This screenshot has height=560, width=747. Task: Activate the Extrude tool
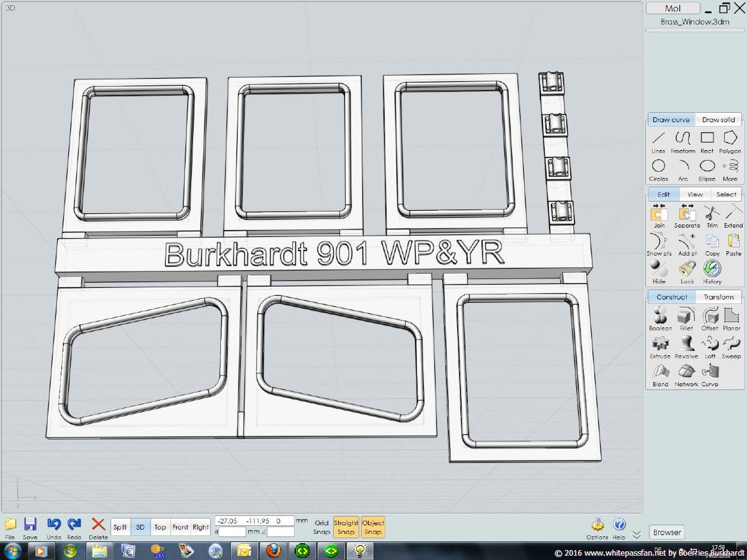[x=660, y=347]
